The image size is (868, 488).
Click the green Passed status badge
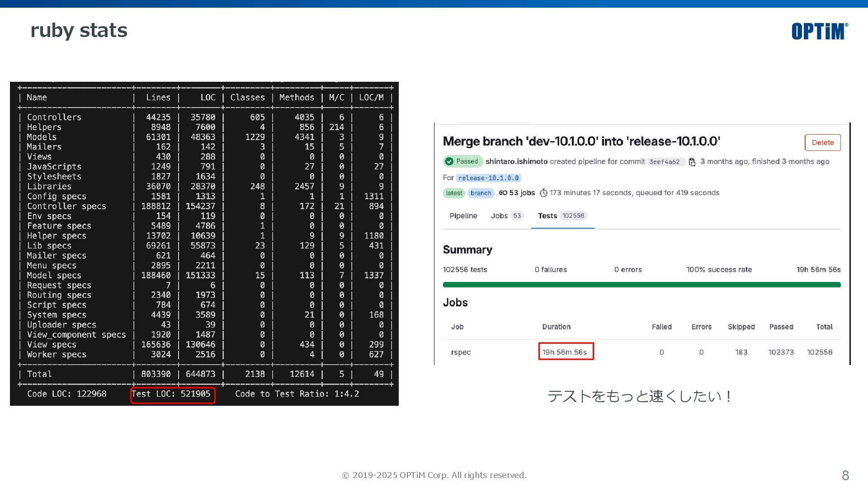coord(462,161)
